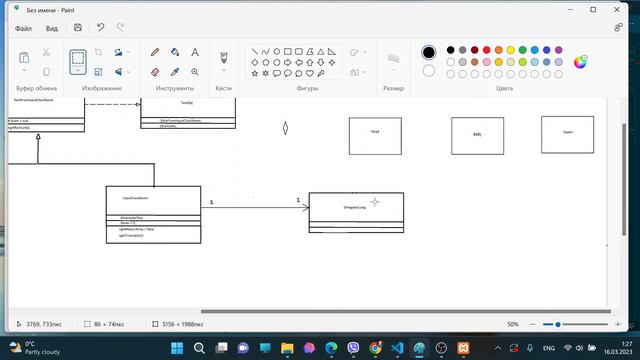Select the Pencil tool
This screenshot has height=360, width=640.
tap(155, 52)
